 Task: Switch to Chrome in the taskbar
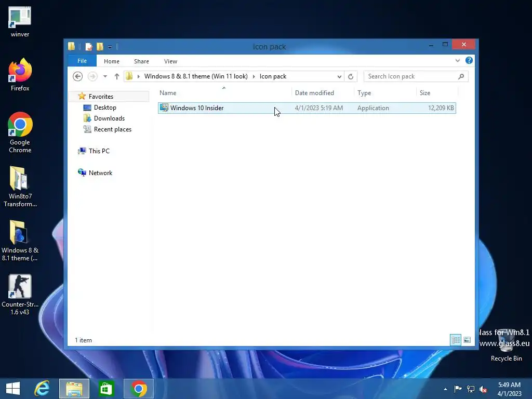139,389
